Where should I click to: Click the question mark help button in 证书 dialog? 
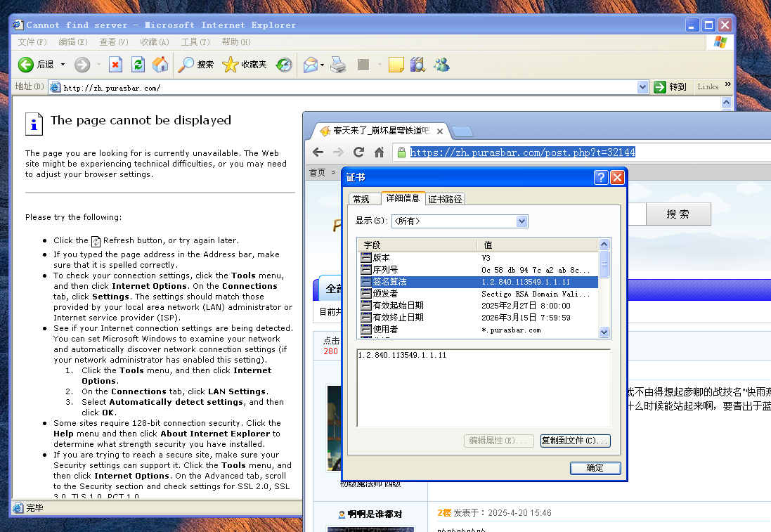click(601, 177)
